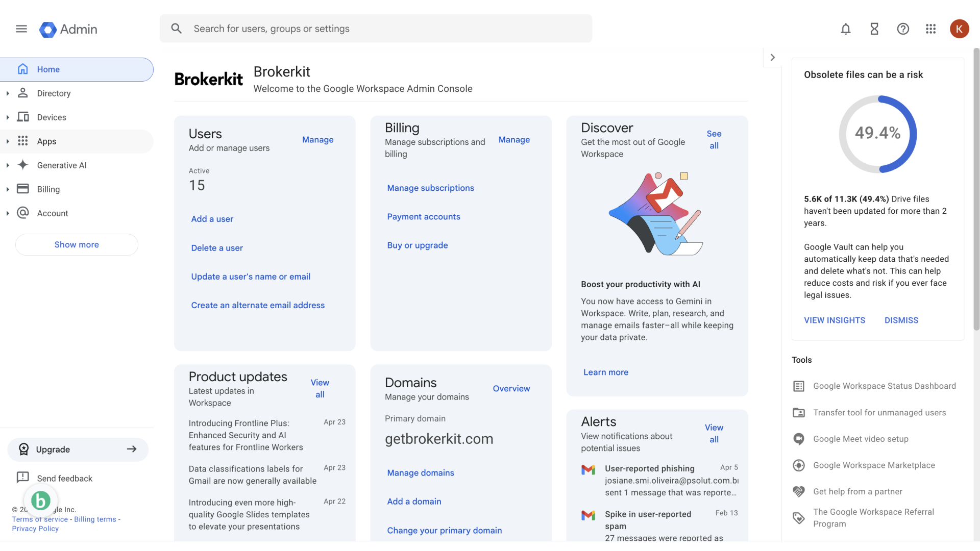
Task: Expand the Billing section arrow
Action: click(8, 189)
